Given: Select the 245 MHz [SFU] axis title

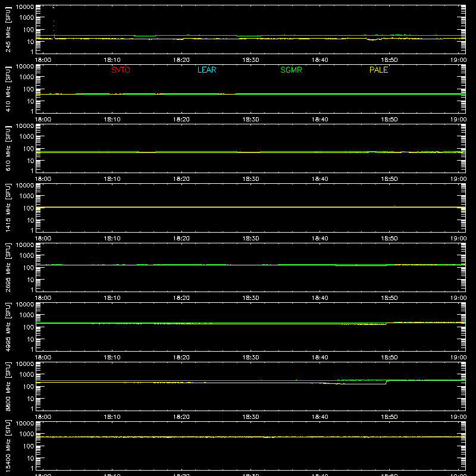Looking at the screenshot, I should [8, 29].
